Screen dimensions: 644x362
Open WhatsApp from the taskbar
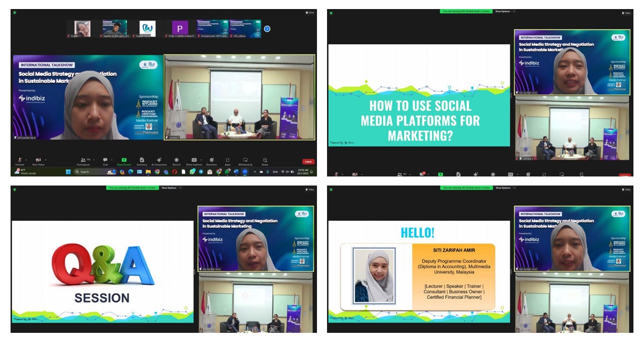192,171
